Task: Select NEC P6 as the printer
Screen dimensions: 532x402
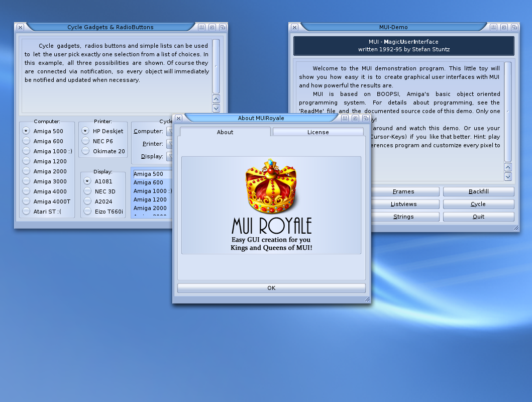Action: coord(85,141)
